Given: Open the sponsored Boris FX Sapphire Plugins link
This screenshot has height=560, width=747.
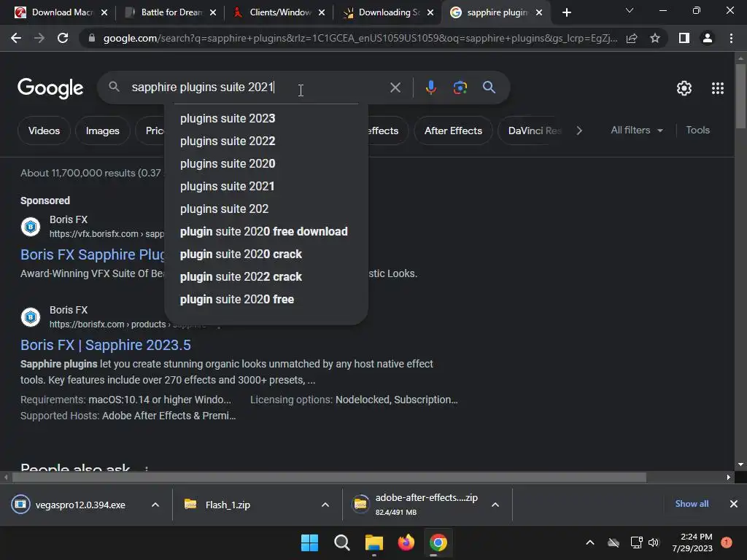Looking at the screenshot, I should pyautogui.click(x=93, y=254).
